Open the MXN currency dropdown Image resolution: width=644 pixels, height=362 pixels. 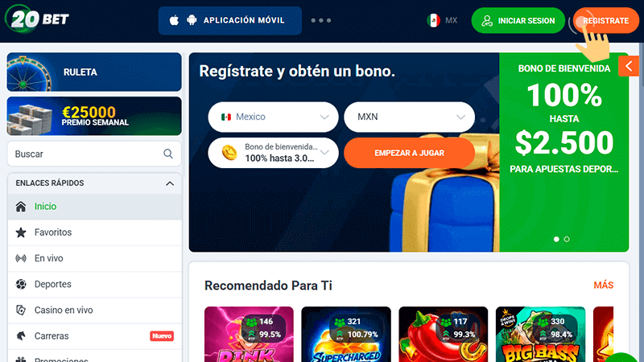point(409,117)
